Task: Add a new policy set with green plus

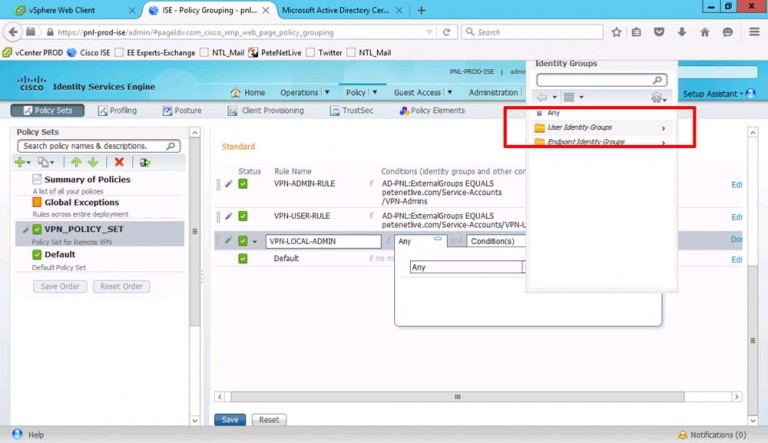Action: point(22,162)
